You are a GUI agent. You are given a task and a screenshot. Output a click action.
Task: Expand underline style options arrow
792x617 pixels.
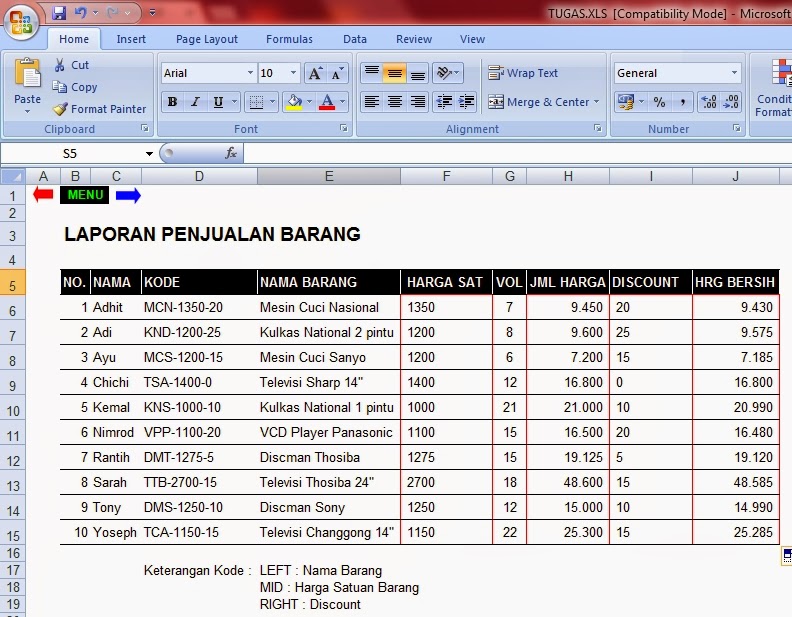(x=234, y=102)
